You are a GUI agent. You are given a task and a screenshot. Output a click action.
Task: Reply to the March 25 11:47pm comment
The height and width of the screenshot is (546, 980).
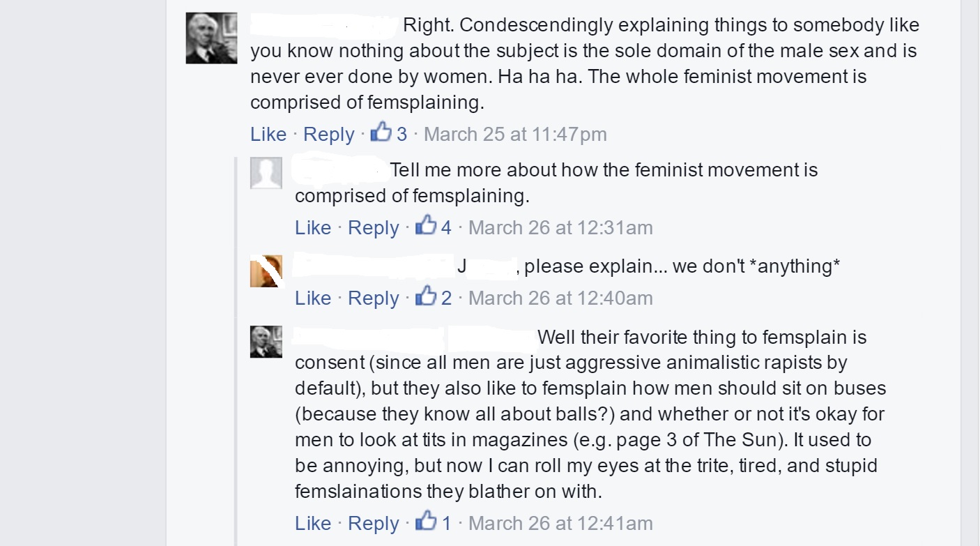coord(329,134)
